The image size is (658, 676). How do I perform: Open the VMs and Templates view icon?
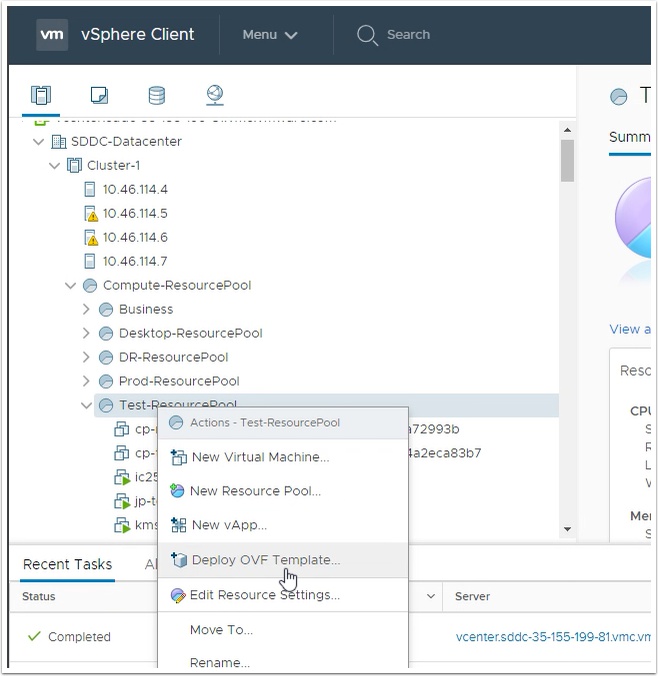point(99,95)
